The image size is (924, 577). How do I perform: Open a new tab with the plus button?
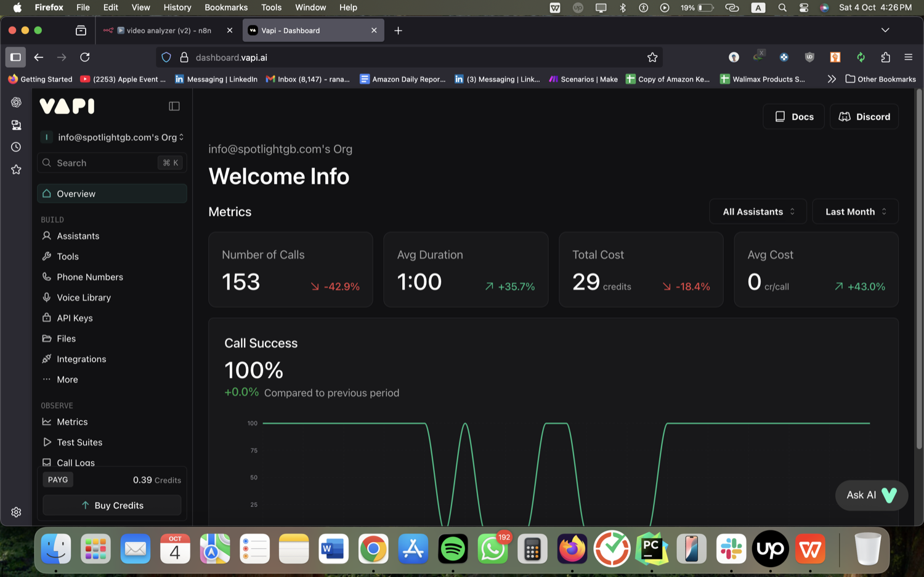(x=398, y=30)
